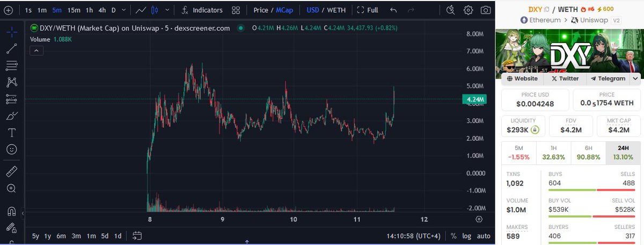Open the Fibonacci retracement tools

click(11, 66)
